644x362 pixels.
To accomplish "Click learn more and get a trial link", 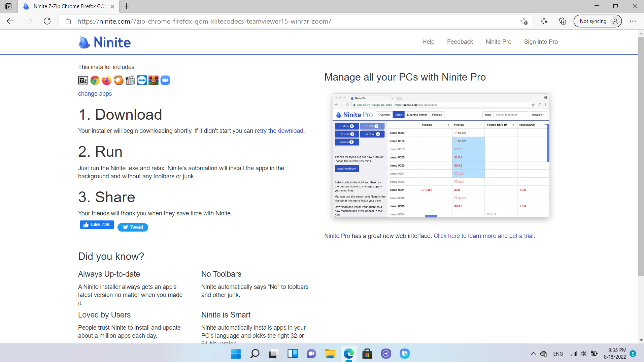I will (x=484, y=236).
